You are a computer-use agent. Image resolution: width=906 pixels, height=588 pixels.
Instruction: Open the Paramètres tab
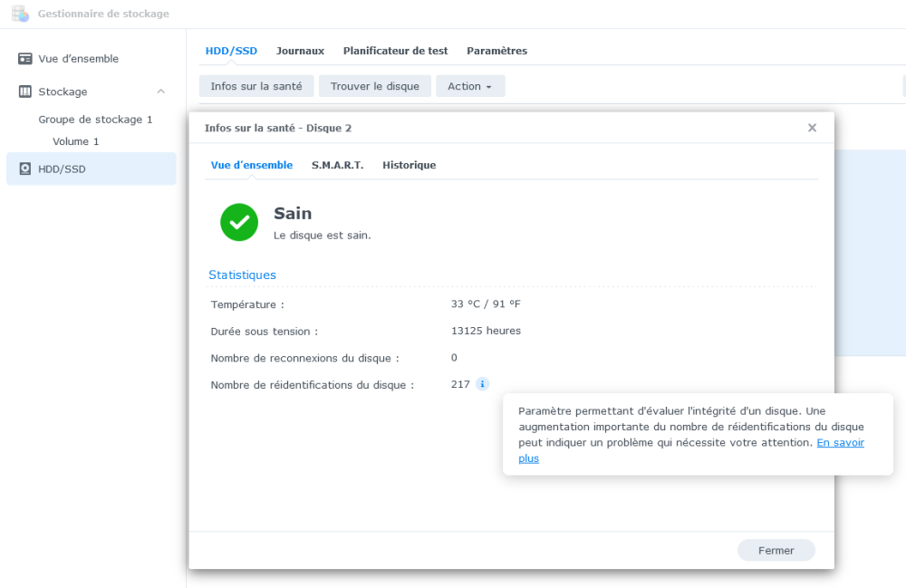point(496,51)
